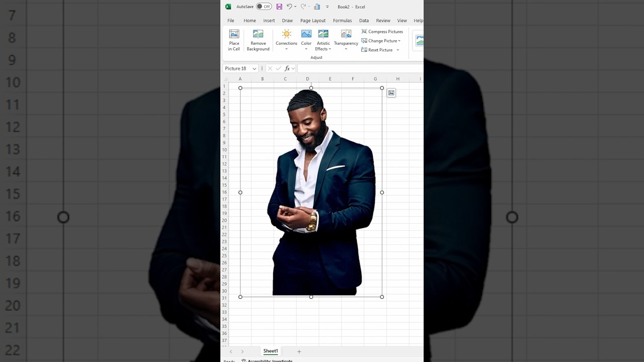This screenshot has height=362, width=644.
Task: Select column B header
Action: [x=262, y=79]
